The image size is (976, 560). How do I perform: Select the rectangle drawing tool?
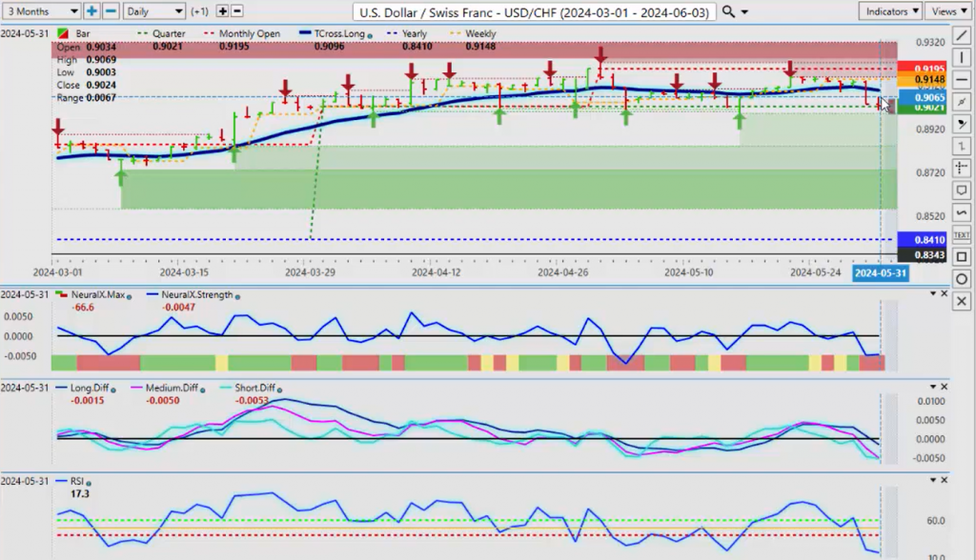coord(962,256)
